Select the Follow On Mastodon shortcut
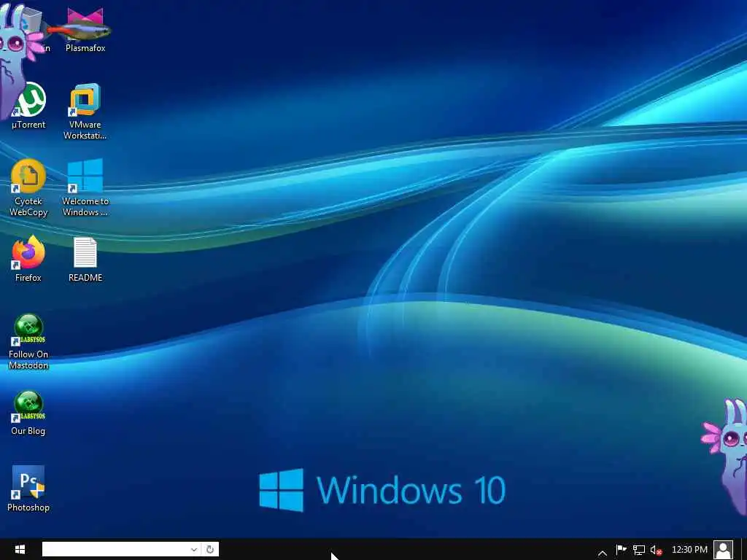The height and width of the screenshot is (560, 747). click(x=28, y=342)
